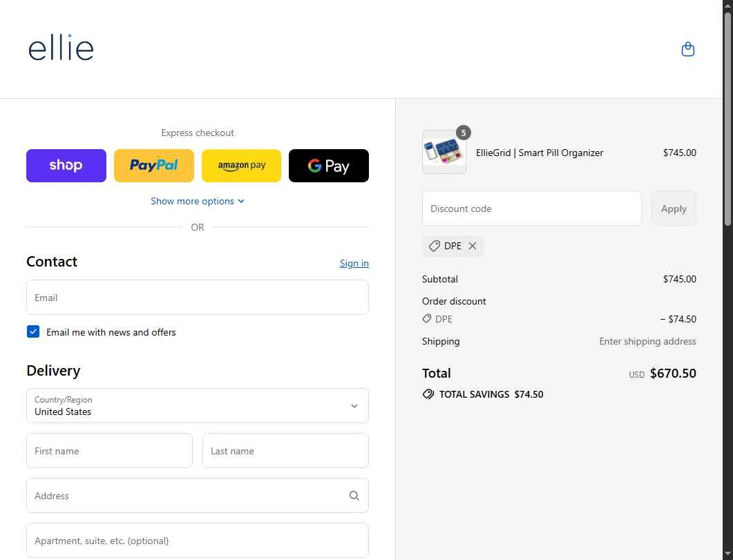733x560 pixels.
Task: Uncheck Email me with news and offers
Action: (33, 331)
